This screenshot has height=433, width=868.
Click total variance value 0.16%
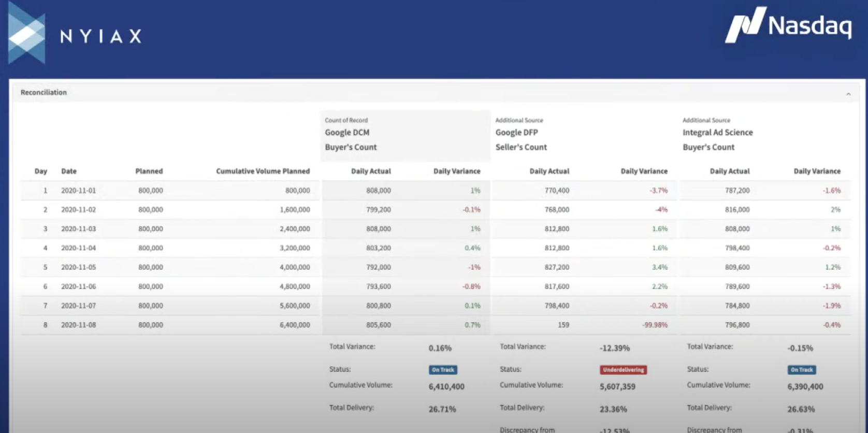[440, 348]
